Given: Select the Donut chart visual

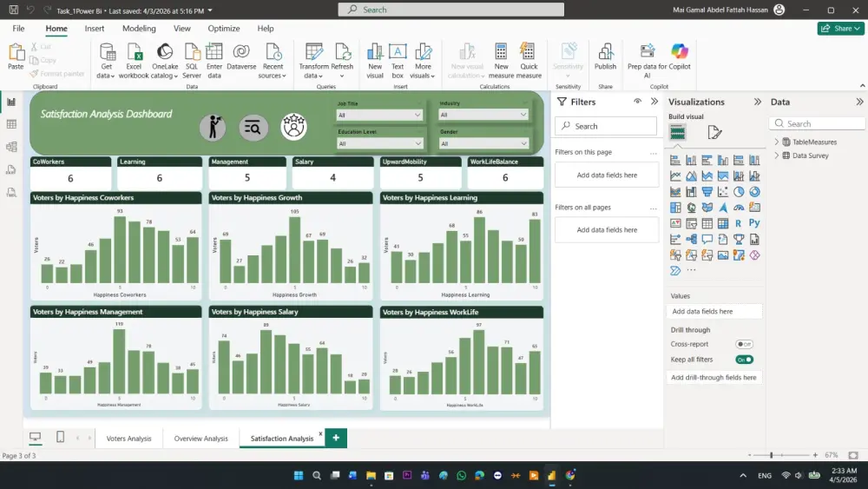Looking at the screenshot, I should pyautogui.click(x=754, y=192).
